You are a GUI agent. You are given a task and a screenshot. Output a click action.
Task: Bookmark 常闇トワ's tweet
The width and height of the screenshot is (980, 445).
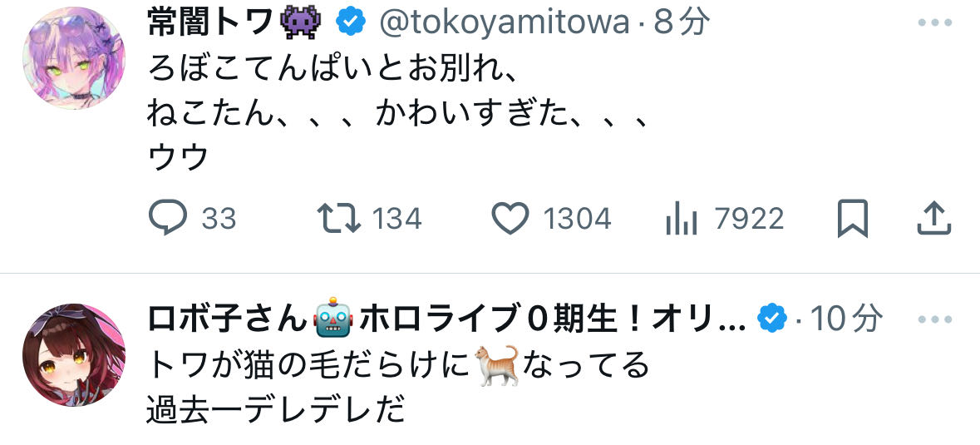pyautogui.click(x=853, y=219)
